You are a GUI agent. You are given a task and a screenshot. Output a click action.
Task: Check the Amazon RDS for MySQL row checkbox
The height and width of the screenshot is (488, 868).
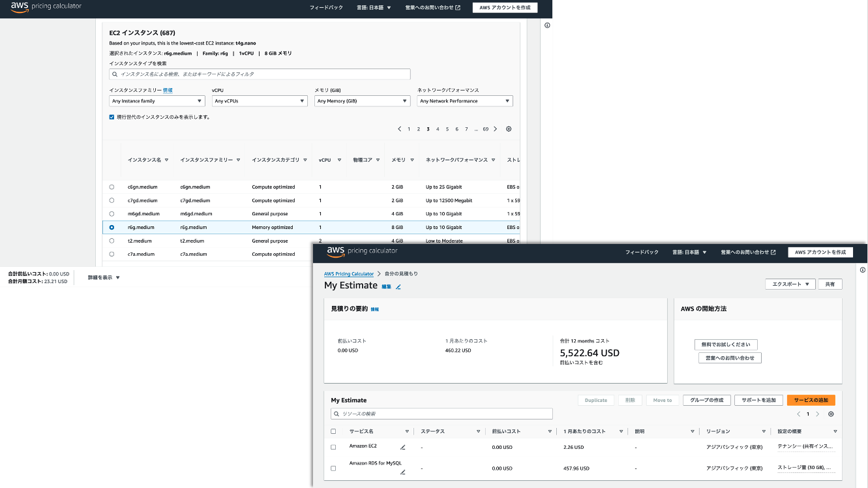coord(333,468)
